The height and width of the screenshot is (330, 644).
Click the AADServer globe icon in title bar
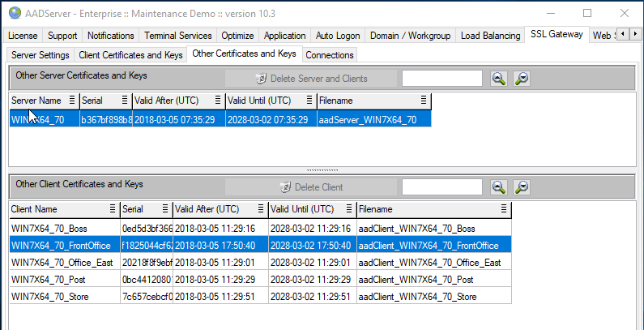pos(14,13)
